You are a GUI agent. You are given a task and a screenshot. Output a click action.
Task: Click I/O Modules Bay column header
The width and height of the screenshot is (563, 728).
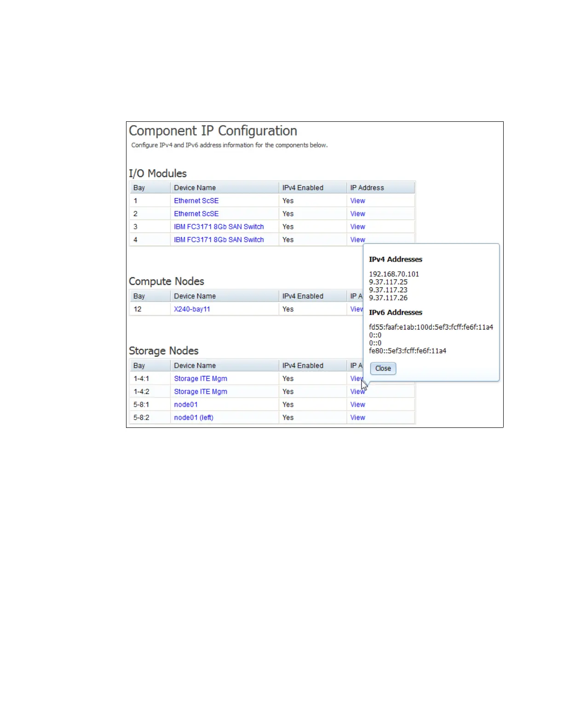point(150,188)
